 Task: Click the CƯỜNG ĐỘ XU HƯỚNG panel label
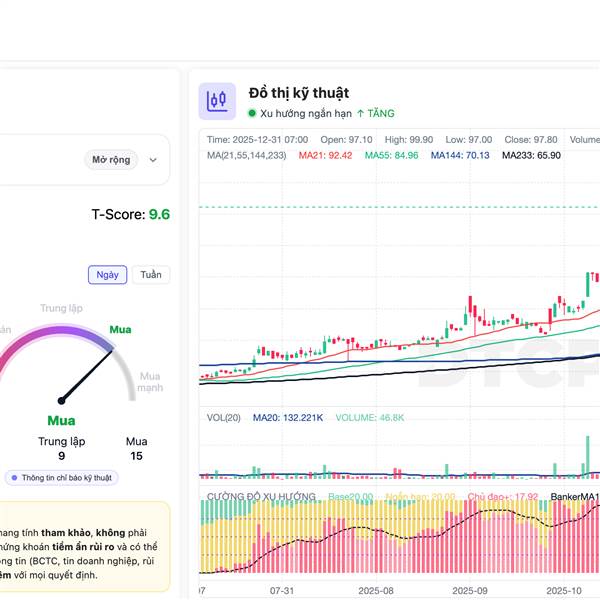tap(261, 497)
